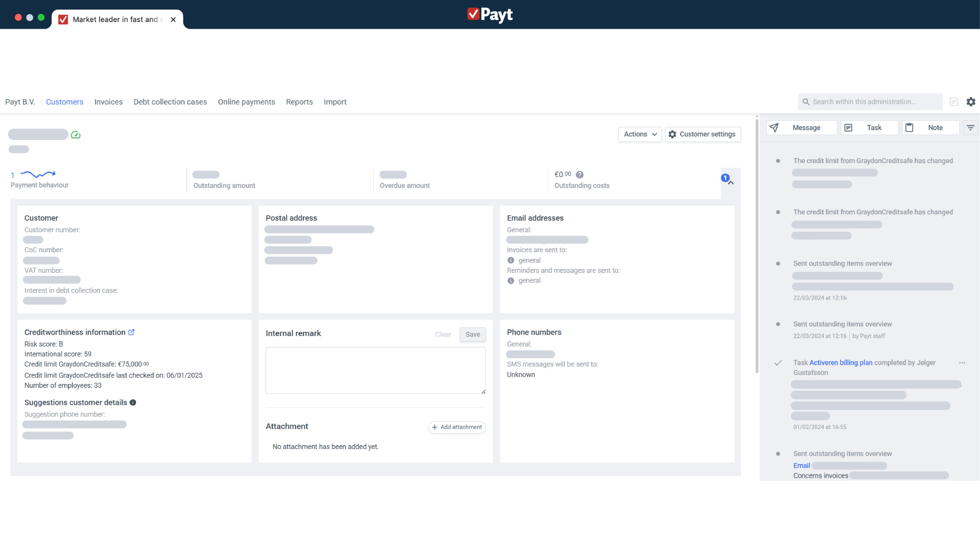This screenshot has width=980, height=551.
Task: Click info icon beside invoices general address
Action: coord(511,260)
